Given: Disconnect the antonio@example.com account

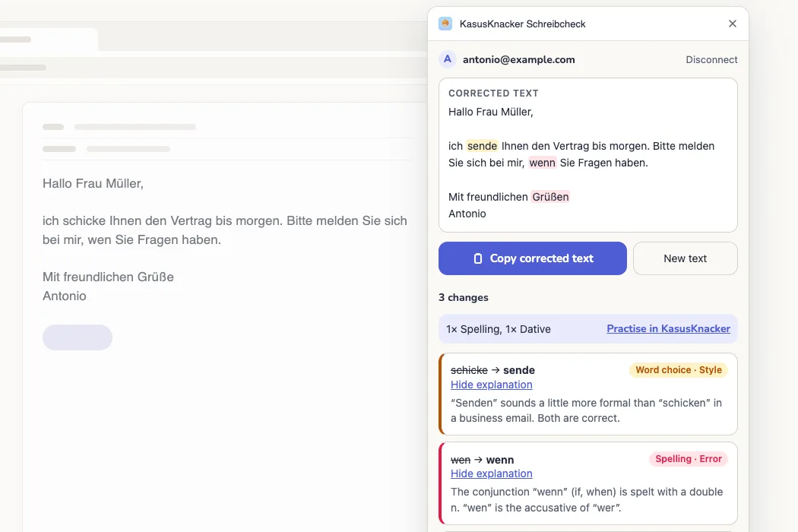Looking at the screenshot, I should 711,59.
